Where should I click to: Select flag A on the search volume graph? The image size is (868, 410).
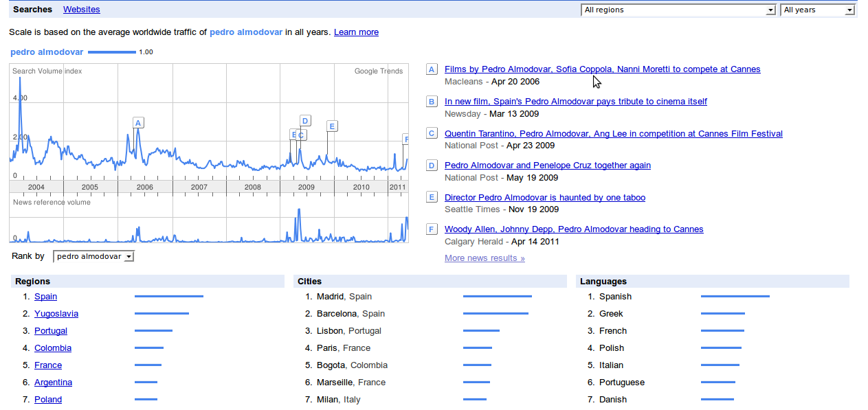coord(138,123)
